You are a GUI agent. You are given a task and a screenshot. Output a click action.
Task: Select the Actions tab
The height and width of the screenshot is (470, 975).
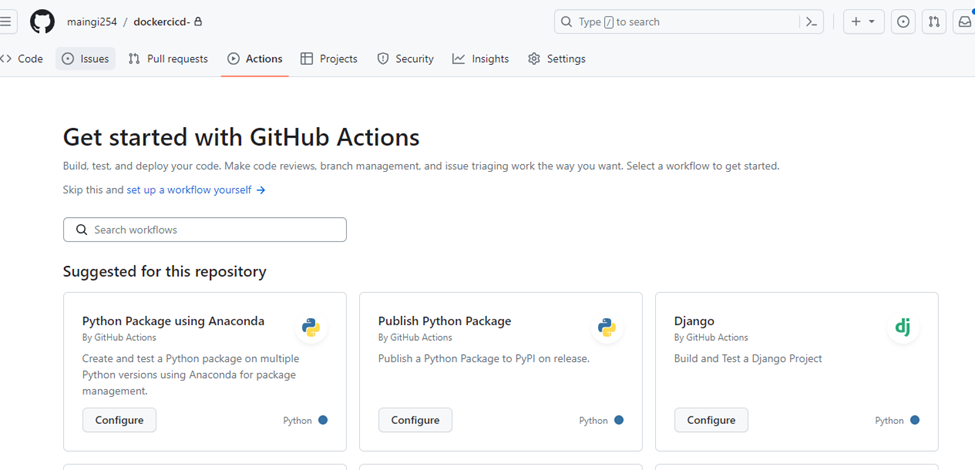255,59
